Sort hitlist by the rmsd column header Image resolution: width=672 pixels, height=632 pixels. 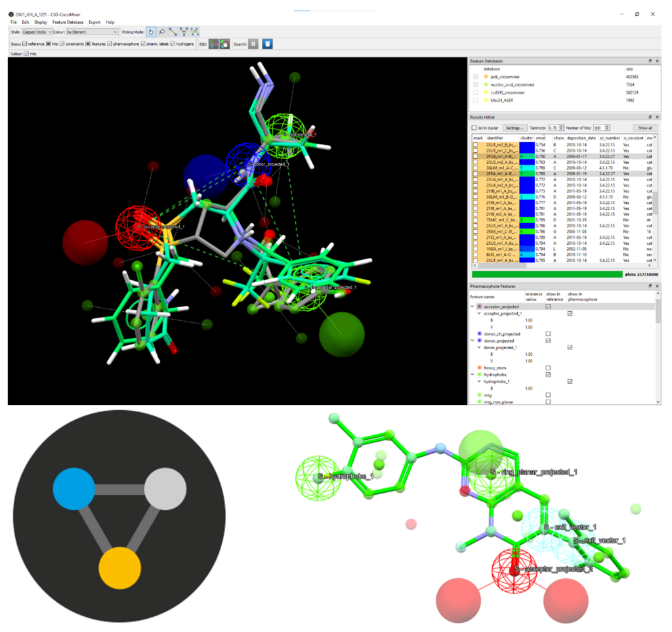point(541,138)
